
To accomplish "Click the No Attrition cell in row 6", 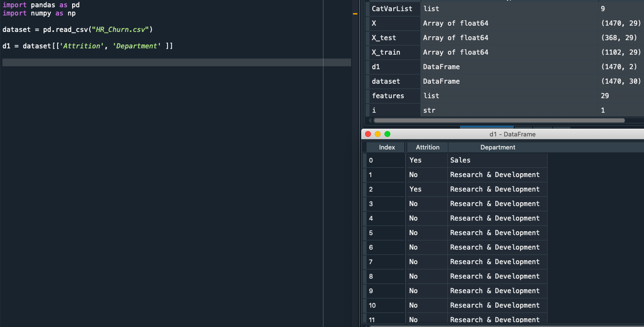I will click(x=427, y=247).
